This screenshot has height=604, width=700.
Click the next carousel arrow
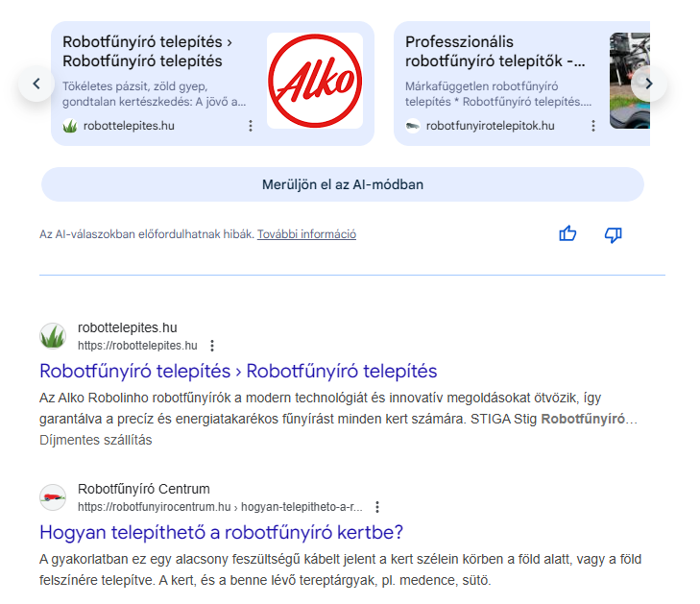pos(649,84)
